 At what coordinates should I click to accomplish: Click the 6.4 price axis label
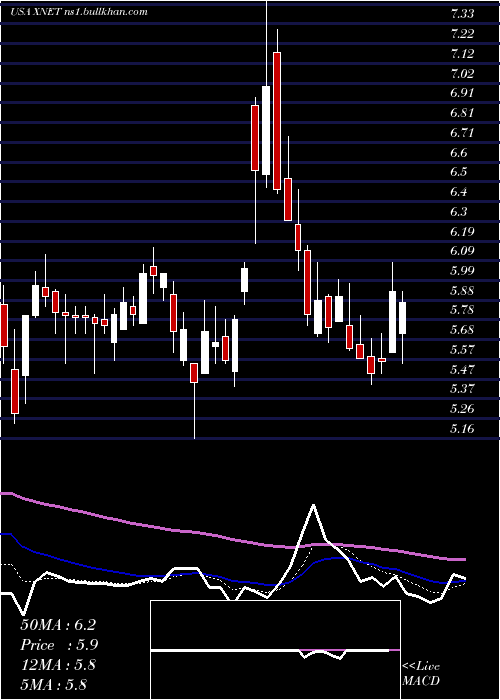click(x=459, y=192)
